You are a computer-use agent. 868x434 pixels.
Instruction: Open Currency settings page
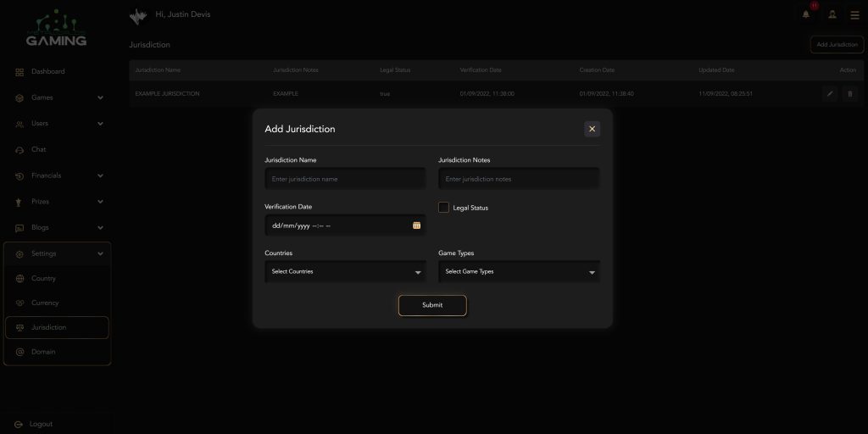45,303
